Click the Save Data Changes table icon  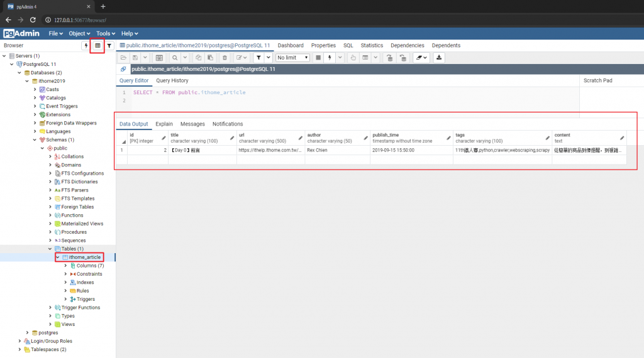tap(159, 58)
